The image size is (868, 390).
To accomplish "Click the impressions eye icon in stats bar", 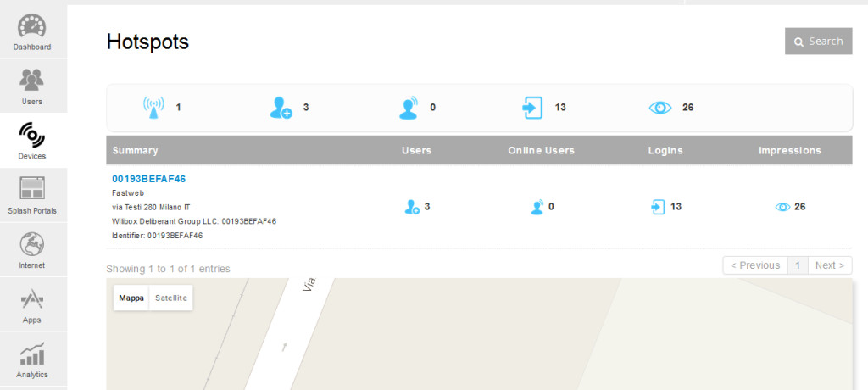I will coord(659,108).
